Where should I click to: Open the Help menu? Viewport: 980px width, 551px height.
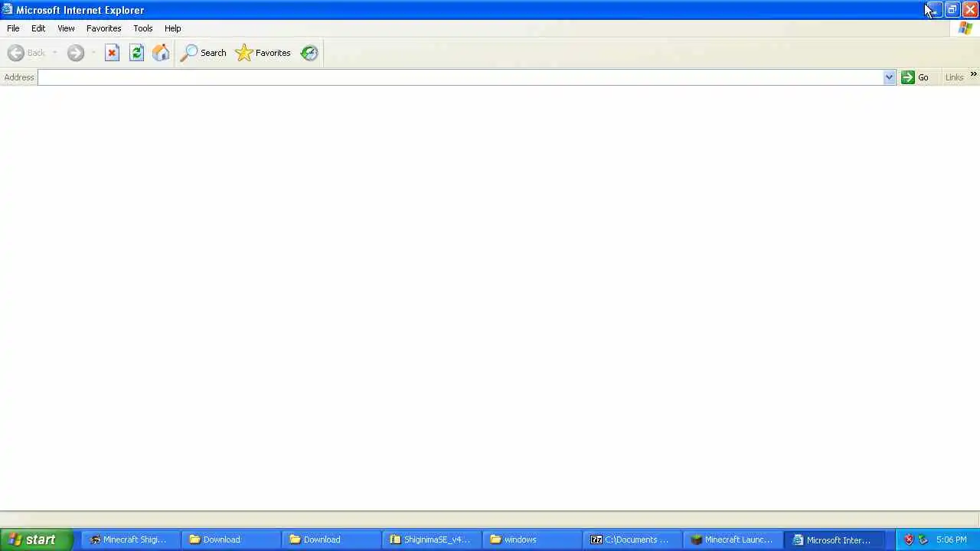tap(172, 28)
